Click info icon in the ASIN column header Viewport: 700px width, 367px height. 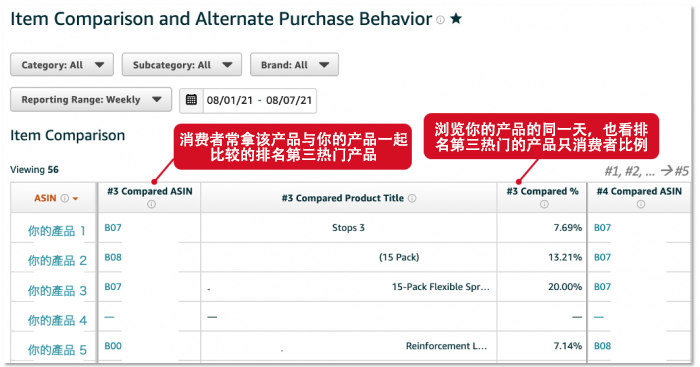coord(65,198)
